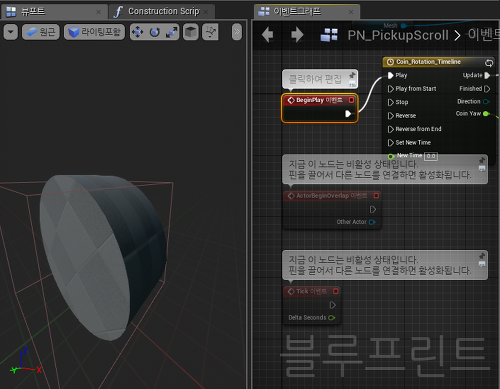Select the translate (move) gizmo tool
Viewport: 500px width, 389px height.
tap(137, 32)
